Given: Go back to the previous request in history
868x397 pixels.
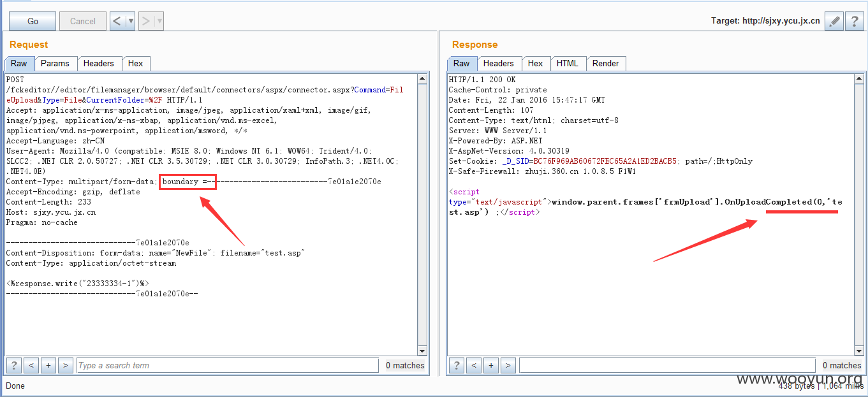Looking at the screenshot, I should [x=117, y=21].
